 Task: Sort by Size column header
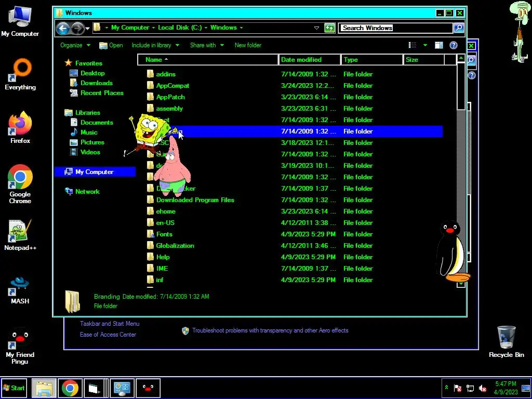(424, 60)
